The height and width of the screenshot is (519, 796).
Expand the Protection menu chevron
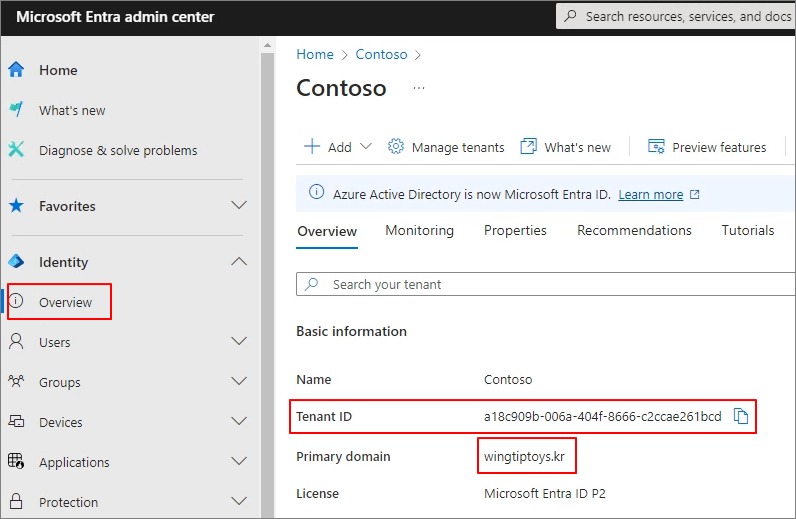(239, 501)
